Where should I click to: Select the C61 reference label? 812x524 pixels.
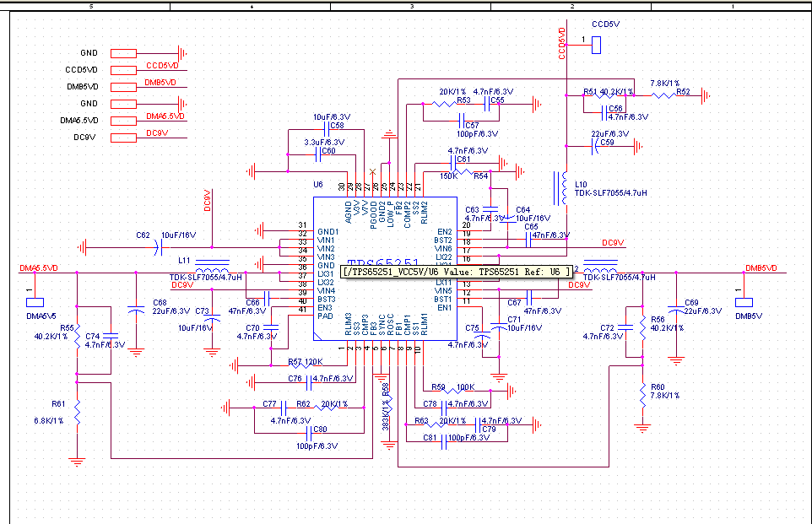pyautogui.click(x=463, y=159)
